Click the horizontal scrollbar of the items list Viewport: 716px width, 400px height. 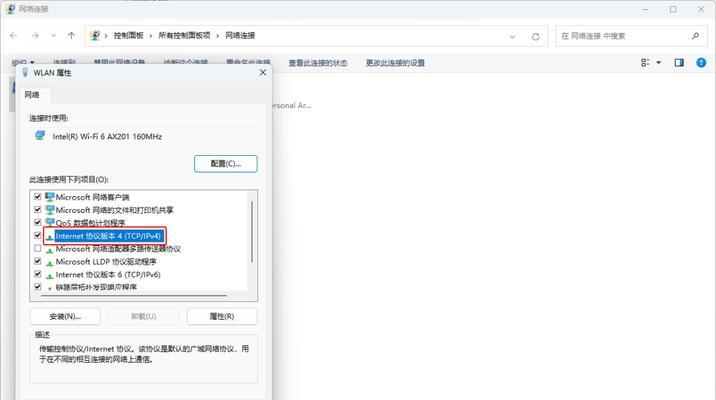(133, 295)
